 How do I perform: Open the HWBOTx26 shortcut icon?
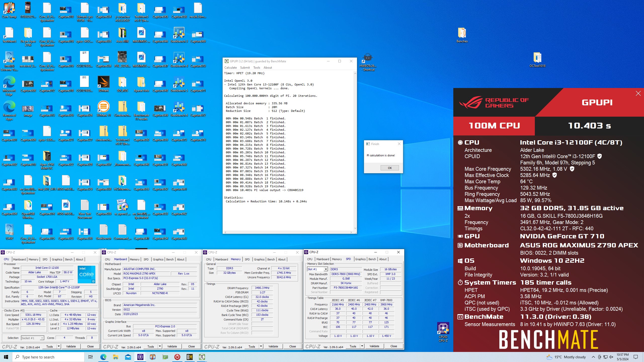[368, 62]
